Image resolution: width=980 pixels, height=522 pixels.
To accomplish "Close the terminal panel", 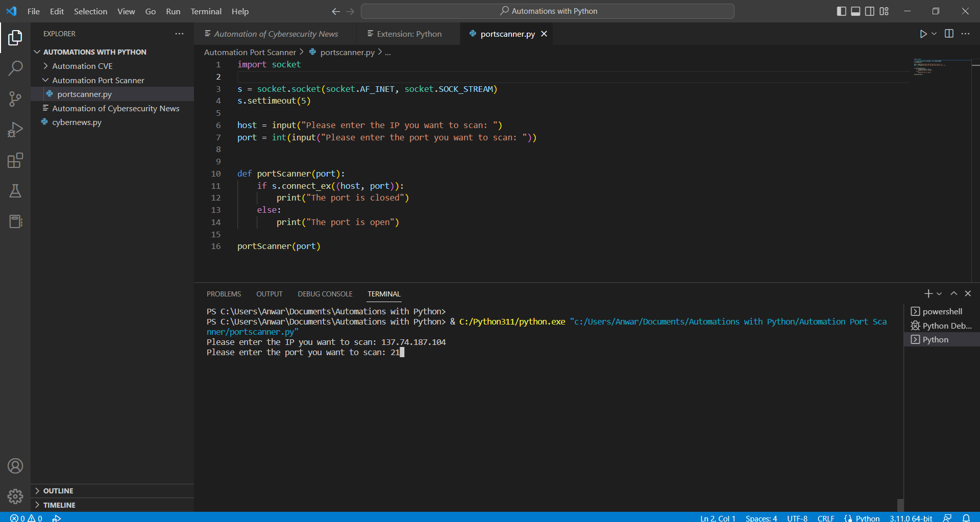I will (x=968, y=293).
